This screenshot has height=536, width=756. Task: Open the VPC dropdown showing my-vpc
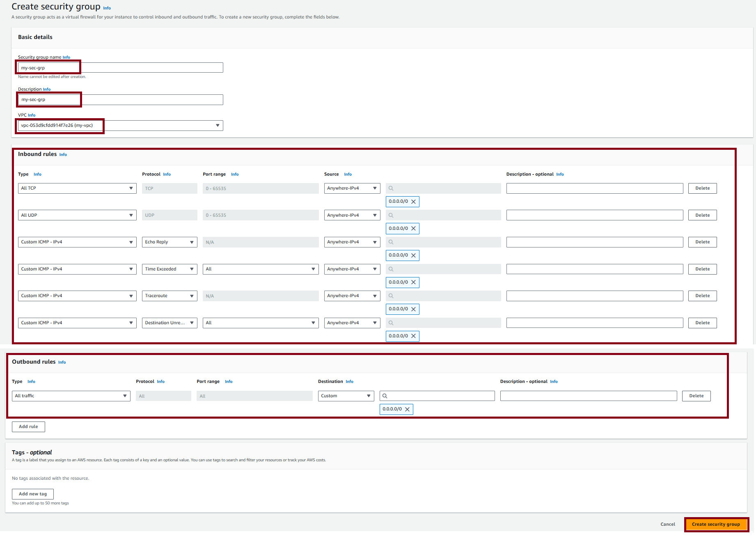[x=120, y=126]
